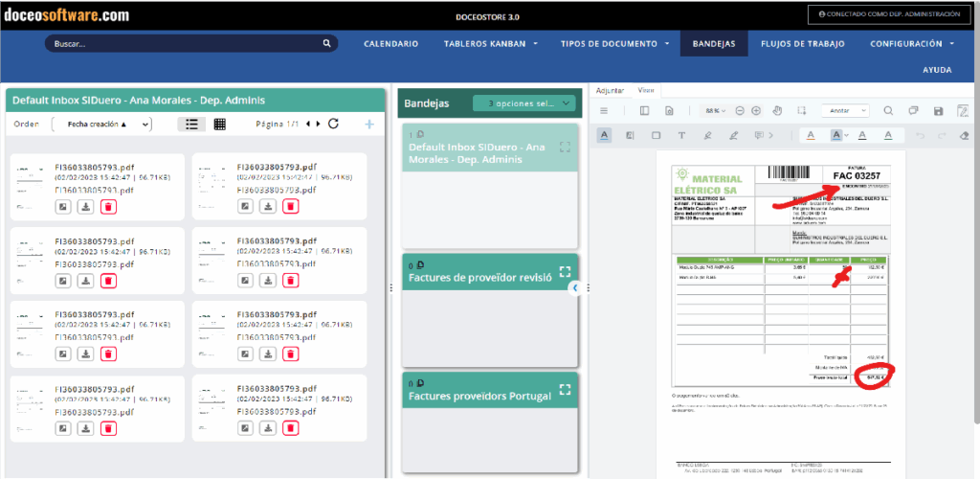
Task: Open the viewer hamburger menu
Action: pyautogui.click(x=604, y=111)
